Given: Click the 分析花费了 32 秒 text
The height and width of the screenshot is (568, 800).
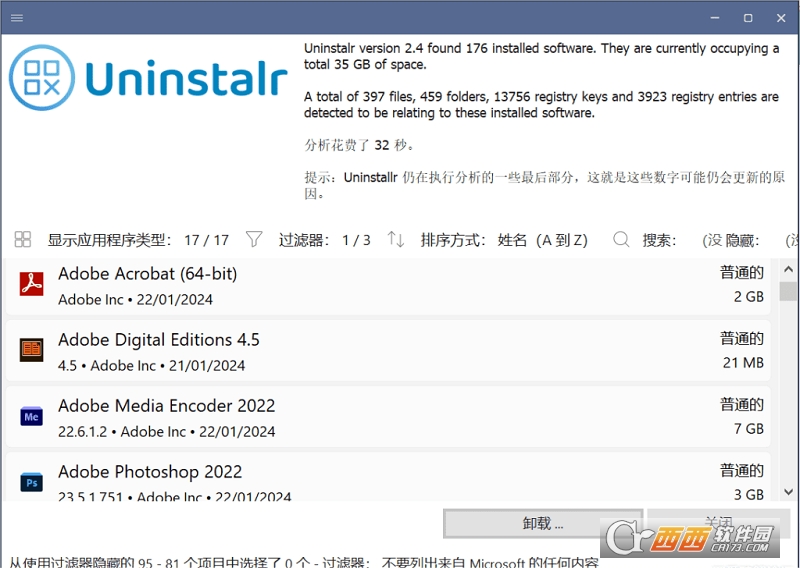Looking at the screenshot, I should pyautogui.click(x=359, y=145).
